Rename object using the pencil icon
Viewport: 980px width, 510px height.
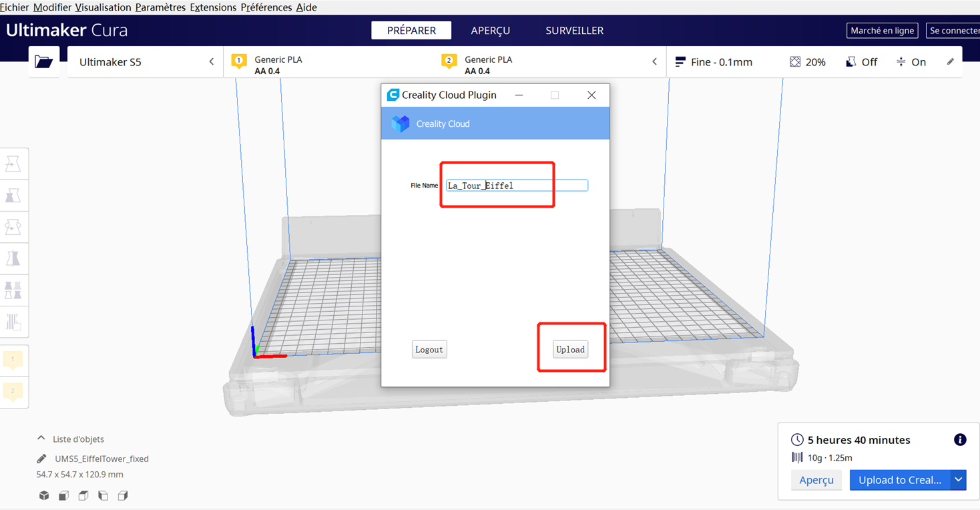pos(41,459)
